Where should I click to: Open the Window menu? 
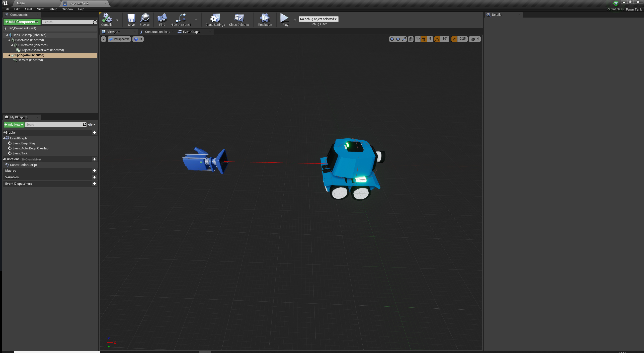tap(68, 9)
